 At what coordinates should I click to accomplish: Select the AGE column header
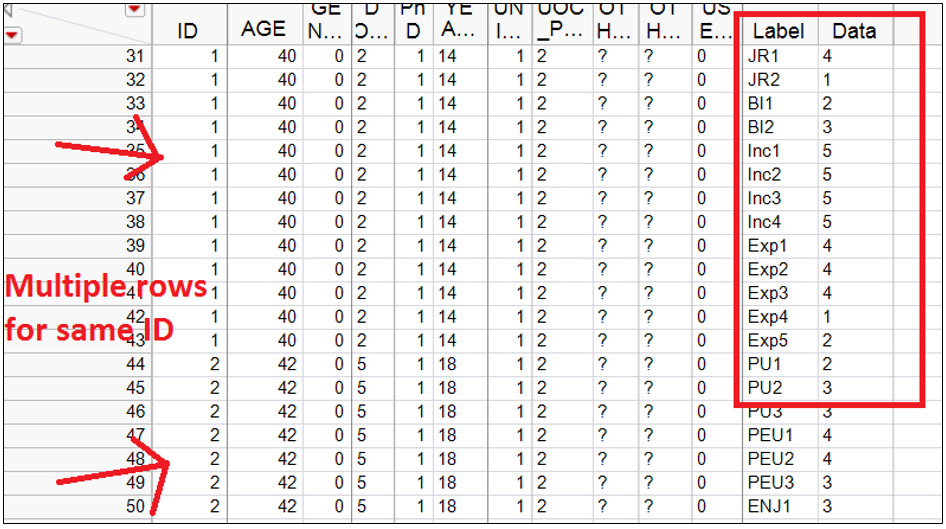(263, 29)
